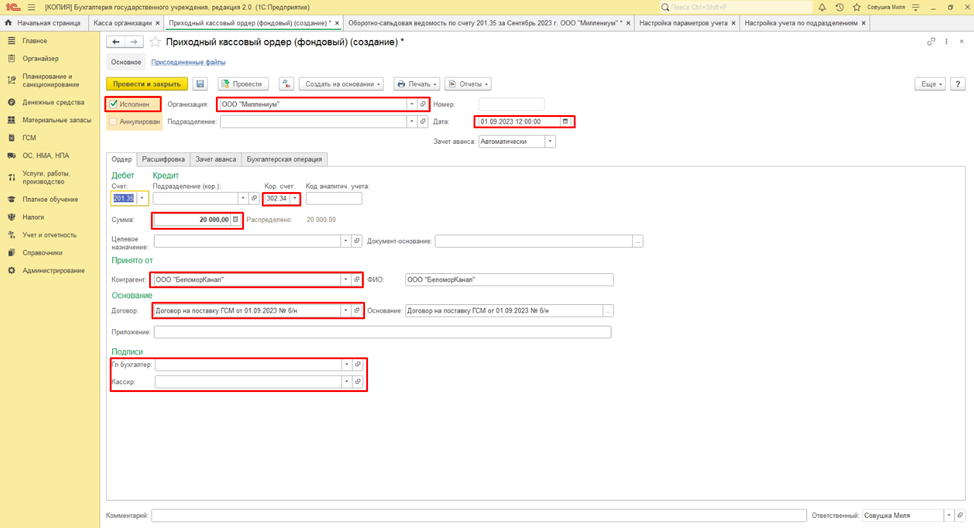Open the Еще menu
Image resolution: width=974 pixels, height=528 pixels.
click(930, 84)
